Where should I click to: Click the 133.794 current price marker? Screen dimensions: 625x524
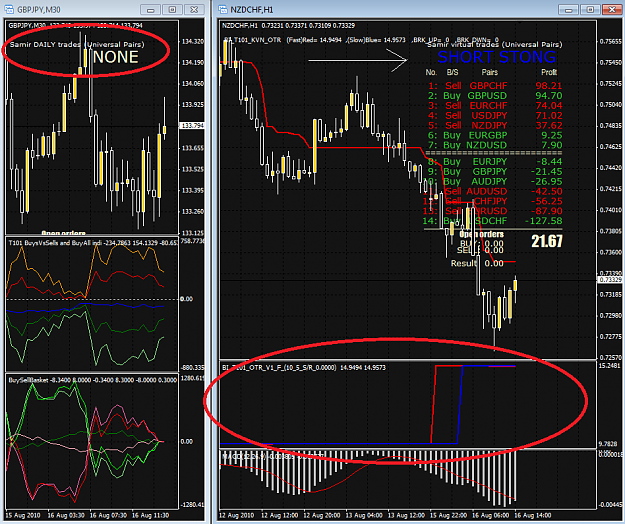(x=192, y=126)
